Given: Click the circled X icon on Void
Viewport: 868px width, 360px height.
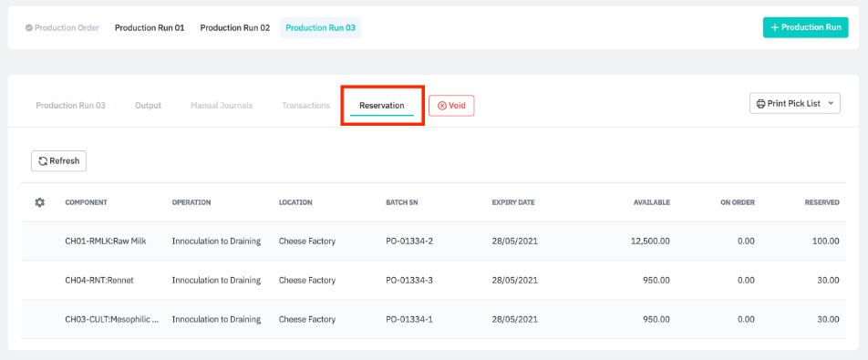Looking at the screenshot, I should point(441,106).
